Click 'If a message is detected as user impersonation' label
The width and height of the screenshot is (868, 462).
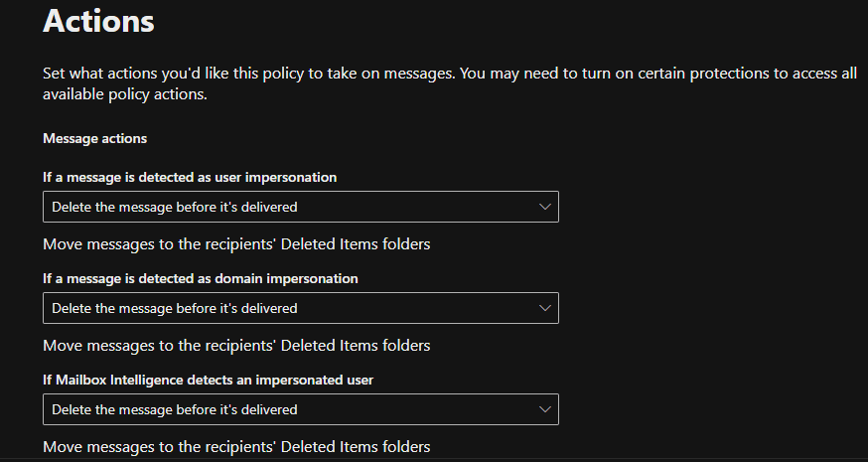190,177
